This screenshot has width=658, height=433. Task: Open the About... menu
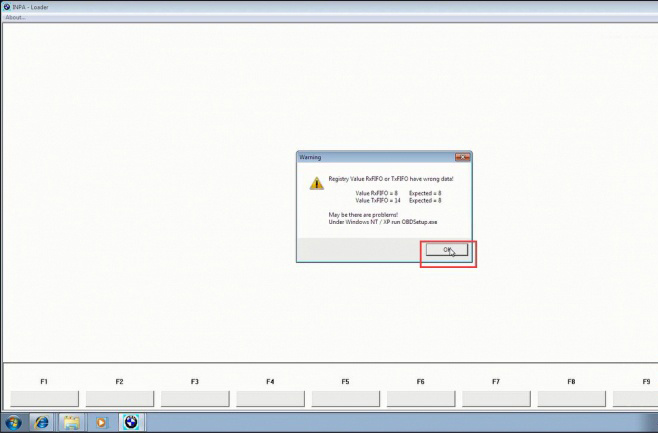coord(15,17)
